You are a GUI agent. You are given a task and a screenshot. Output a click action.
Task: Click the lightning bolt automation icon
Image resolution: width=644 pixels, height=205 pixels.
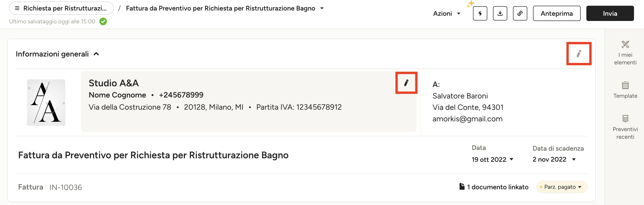click(x=480, y=14)
